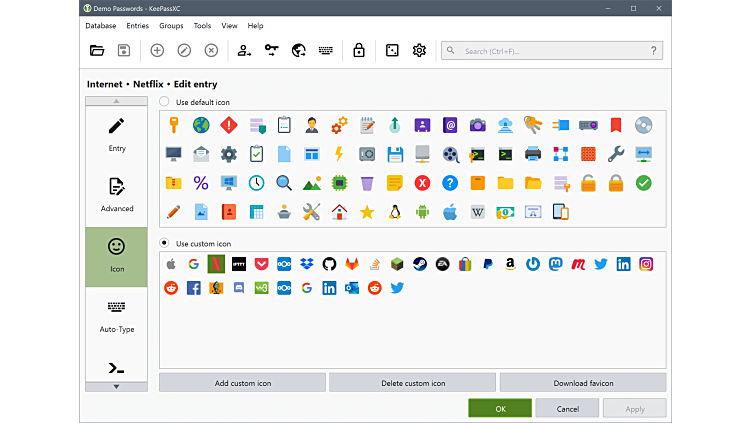Select the Instagram custom icon
The height and width of the screenshot is (423, 752).
[x=646, y=264]
